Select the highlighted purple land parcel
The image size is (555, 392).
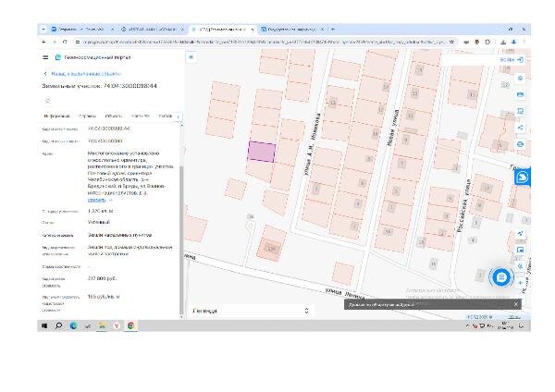(x=262, y=152)
